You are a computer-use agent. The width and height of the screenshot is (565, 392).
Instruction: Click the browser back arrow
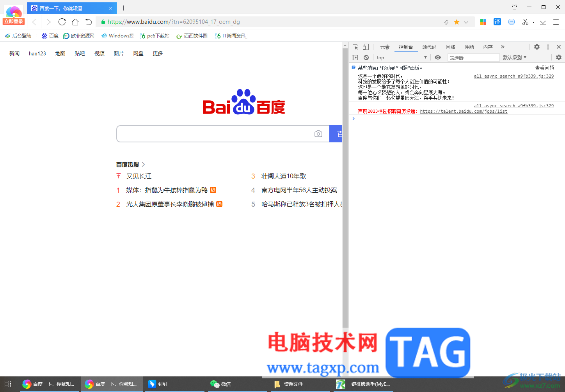pyautogui.click(x=34, y=22)
